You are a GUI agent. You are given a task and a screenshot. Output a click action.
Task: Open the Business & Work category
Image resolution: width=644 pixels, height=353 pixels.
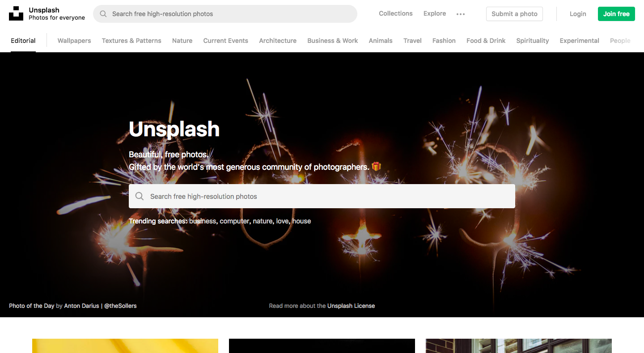point(333,41)
